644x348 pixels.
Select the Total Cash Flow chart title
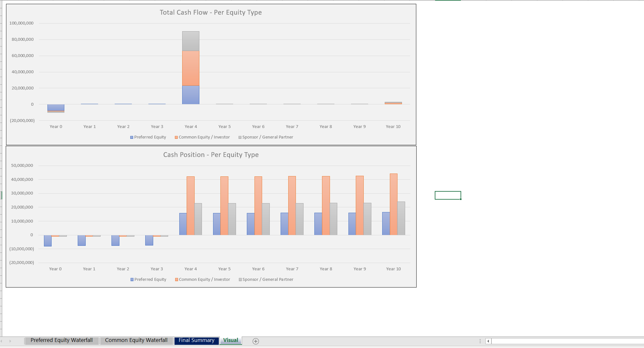click(x=211, y=12)
